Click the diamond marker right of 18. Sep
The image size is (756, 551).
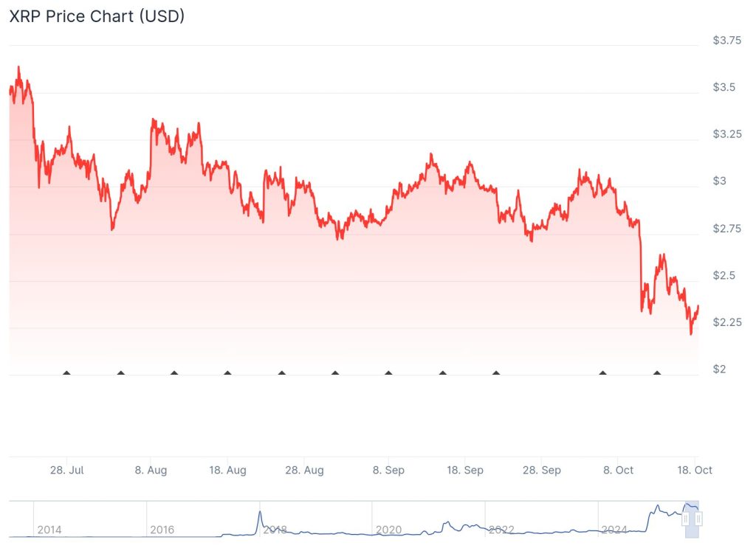(495, 372)
